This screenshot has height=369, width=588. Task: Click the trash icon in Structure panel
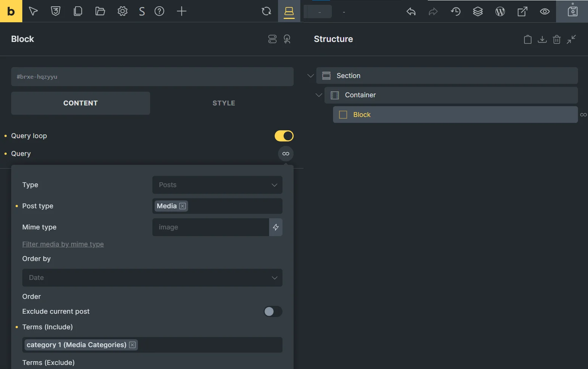coord(556,39)
